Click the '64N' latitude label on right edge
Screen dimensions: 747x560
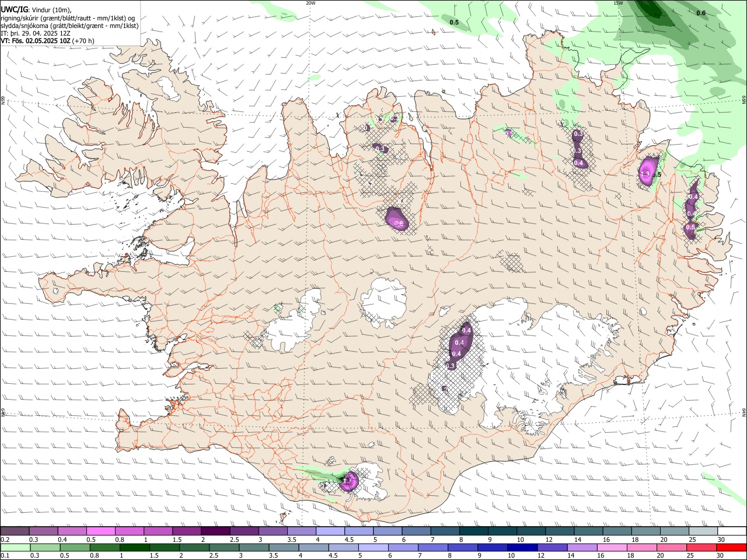point(744,413)
